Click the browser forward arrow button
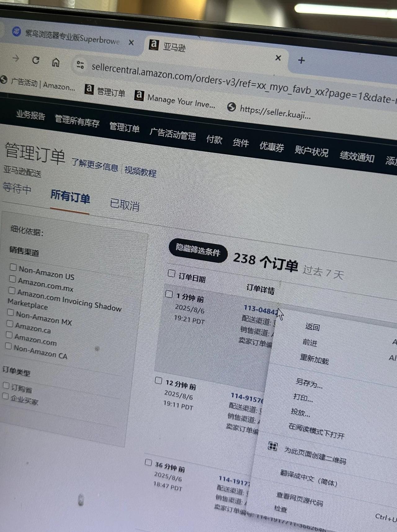Screen dimensions: 397x532 pos(16,58)
